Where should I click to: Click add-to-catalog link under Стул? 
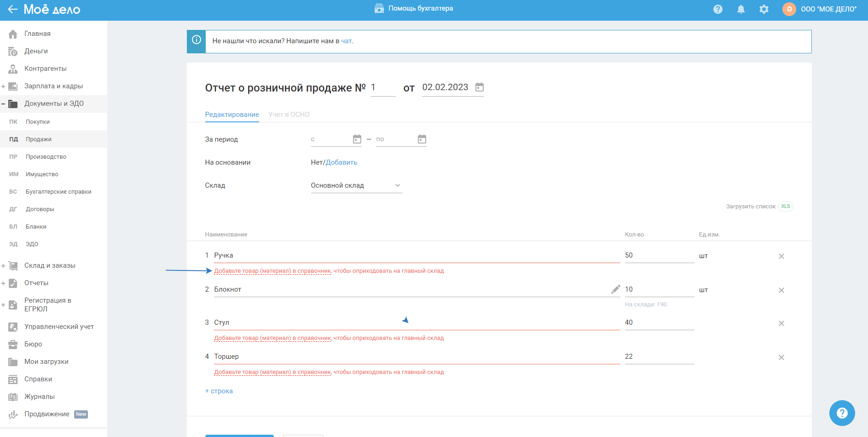pyautogui.click(x=272, y=338)
